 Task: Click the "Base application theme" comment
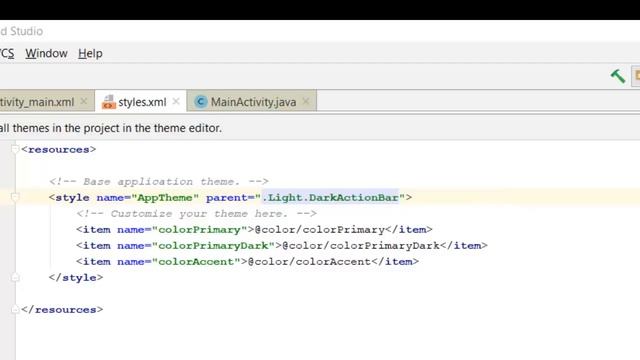point(159,182)
